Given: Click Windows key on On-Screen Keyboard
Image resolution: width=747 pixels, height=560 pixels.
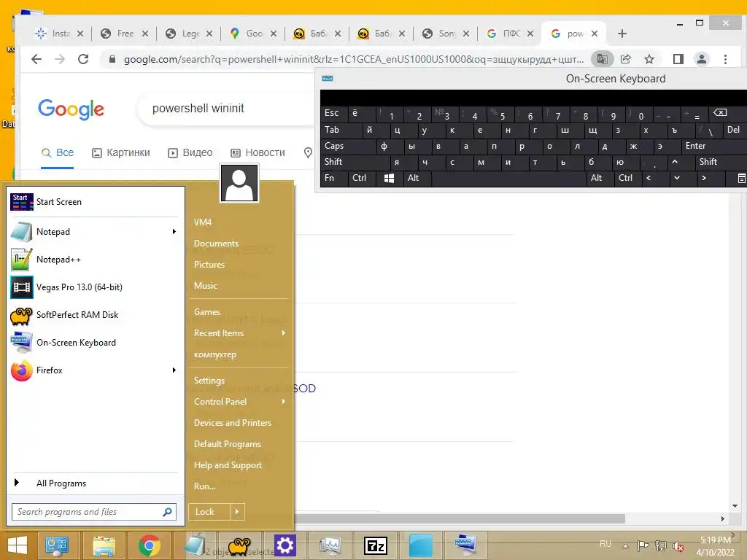Looking at the screenshot, I should pyautogui.click(x=389, y=178).
